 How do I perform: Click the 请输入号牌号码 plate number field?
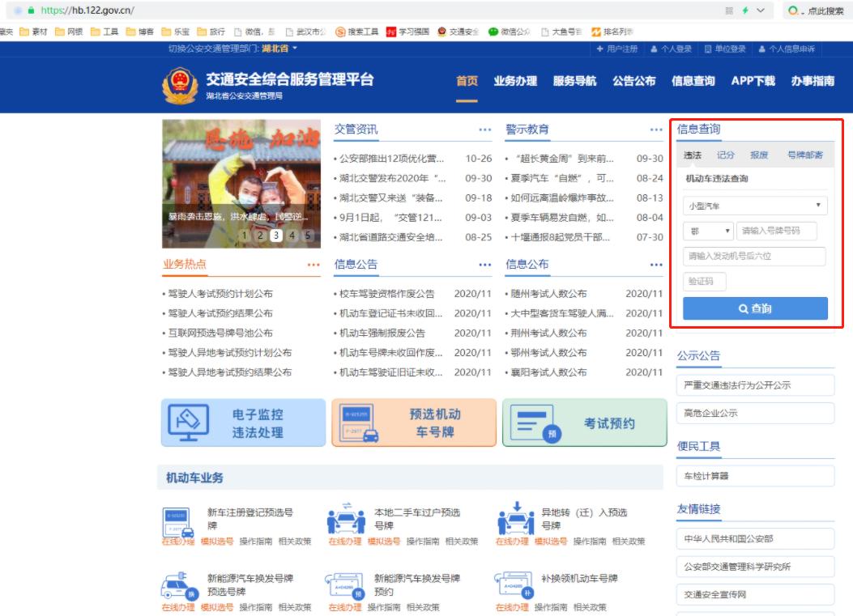776,231
